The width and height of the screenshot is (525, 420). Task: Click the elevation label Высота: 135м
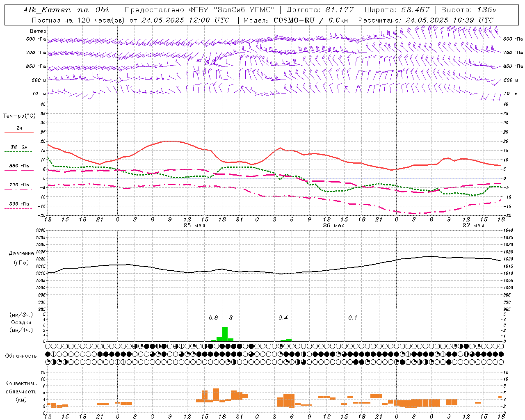click(x=469, y=10)
